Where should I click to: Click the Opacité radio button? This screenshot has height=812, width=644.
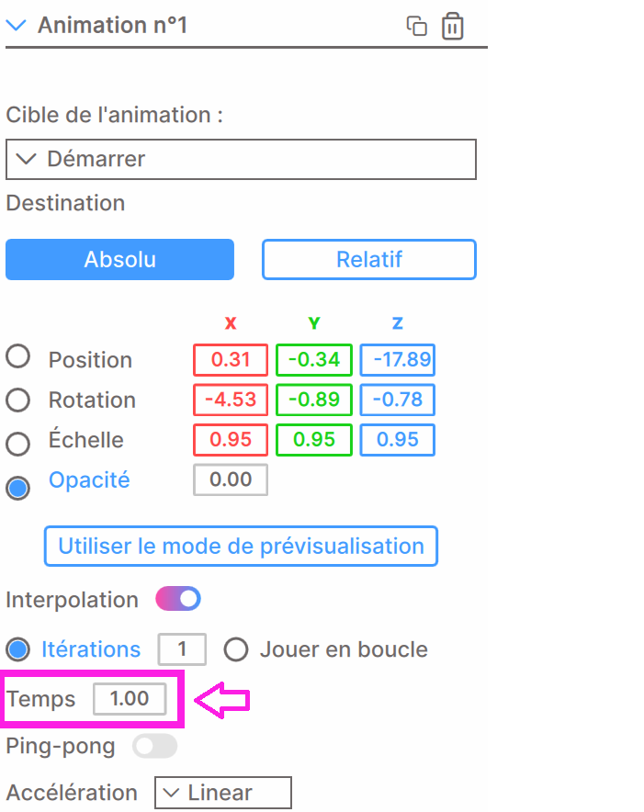tap(18, 488)
